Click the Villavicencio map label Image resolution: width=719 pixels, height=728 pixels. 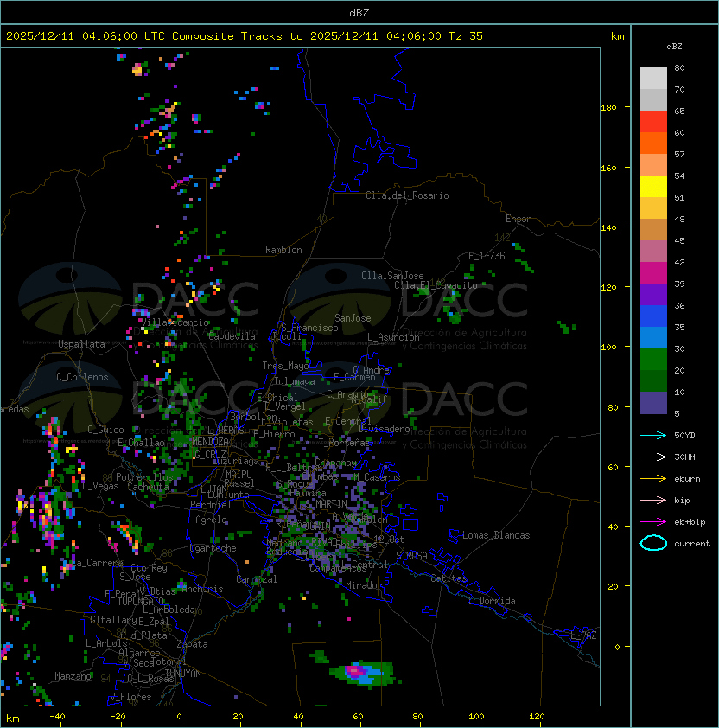(x=175, y=322)
